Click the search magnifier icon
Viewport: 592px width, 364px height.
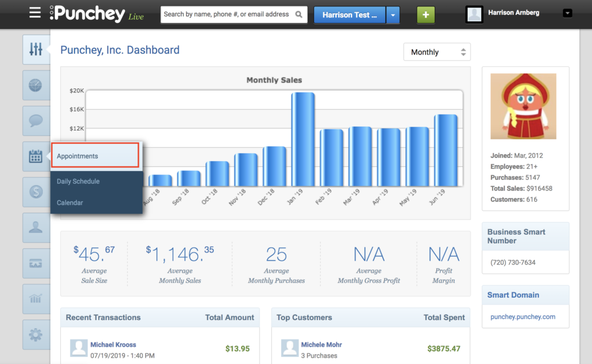299,14
